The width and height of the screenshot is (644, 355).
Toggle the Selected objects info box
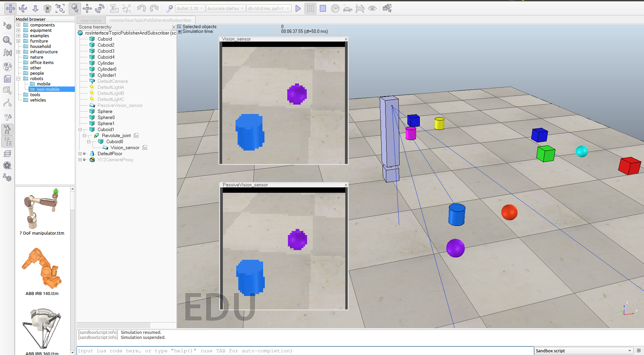(x=180, y=26)
